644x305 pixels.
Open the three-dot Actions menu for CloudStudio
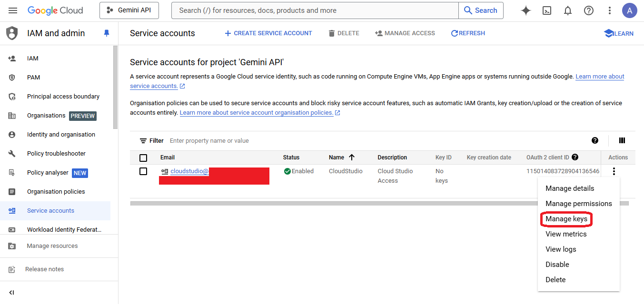click(x=614, y=171)
